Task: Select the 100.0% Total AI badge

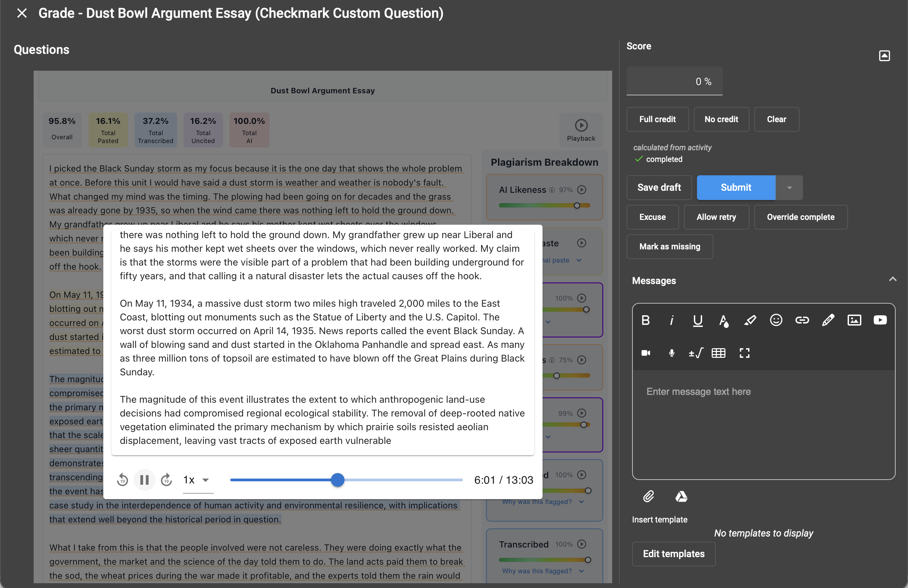Action: point(249,130)
